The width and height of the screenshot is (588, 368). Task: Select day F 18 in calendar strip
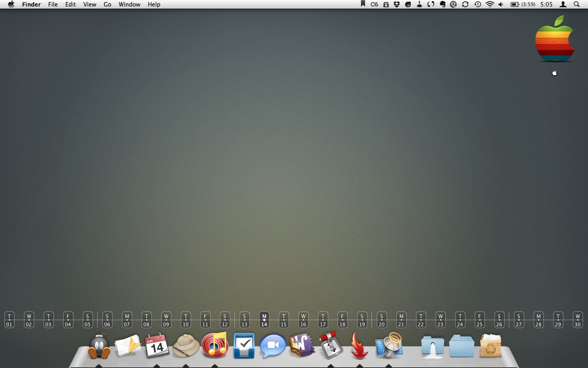[342, 320]
